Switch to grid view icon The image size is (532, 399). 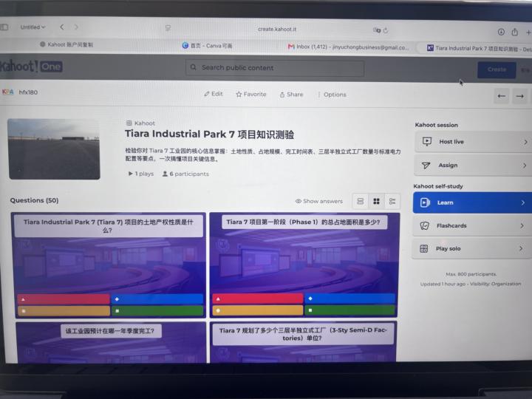[376, 201]
